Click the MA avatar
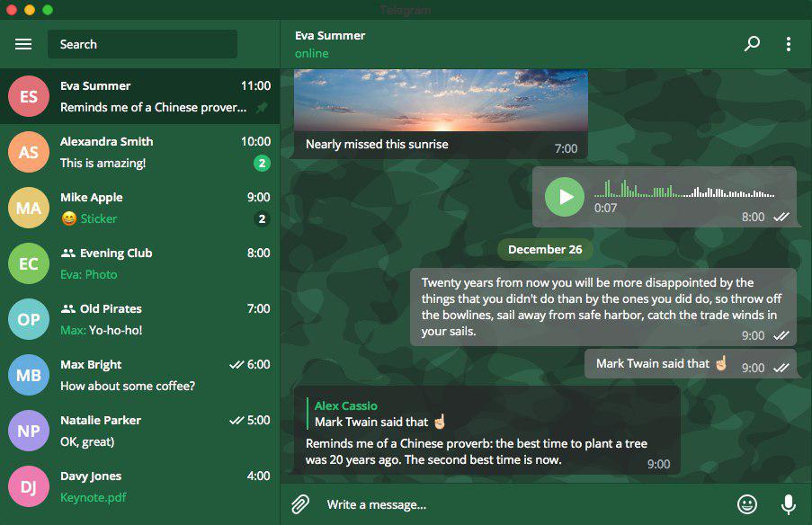812x525 pixels. [x=29, y=208]
